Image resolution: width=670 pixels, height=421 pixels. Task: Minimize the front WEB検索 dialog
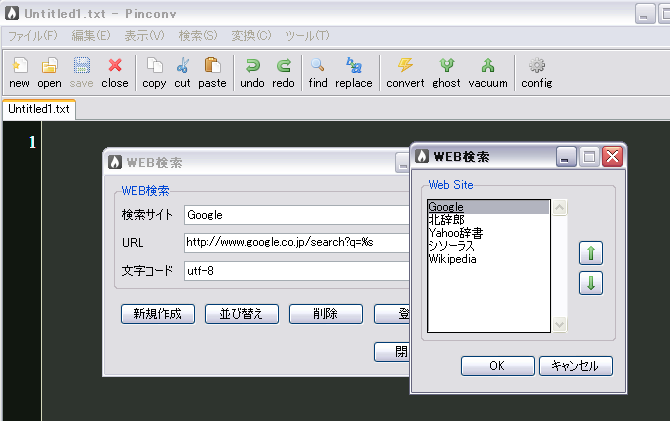click(x=566, y=156)
